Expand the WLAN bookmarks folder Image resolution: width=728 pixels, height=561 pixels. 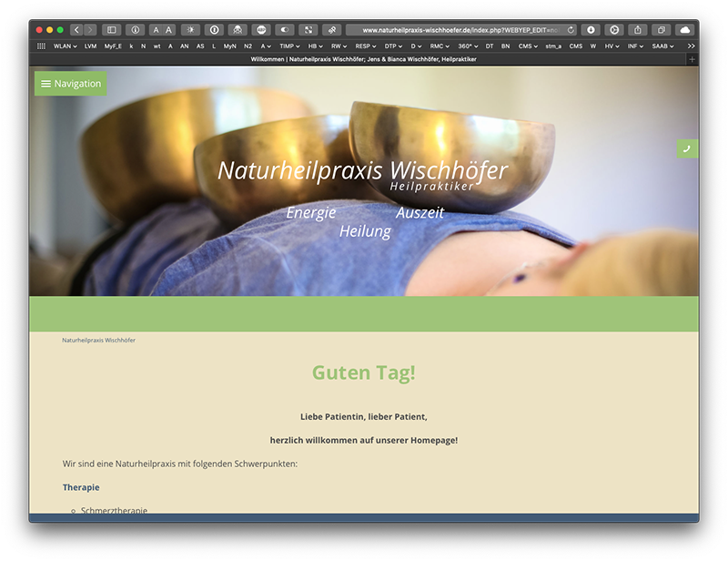[x=66, y=46]
